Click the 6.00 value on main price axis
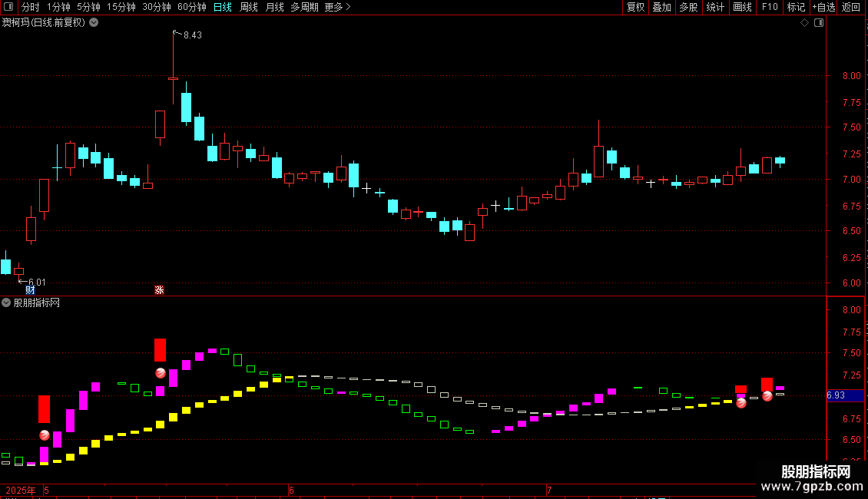 [x=851, y=283]
